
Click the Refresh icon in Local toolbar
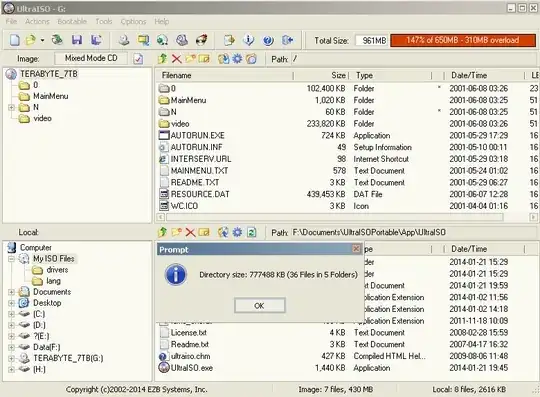[x=252, y=232]
